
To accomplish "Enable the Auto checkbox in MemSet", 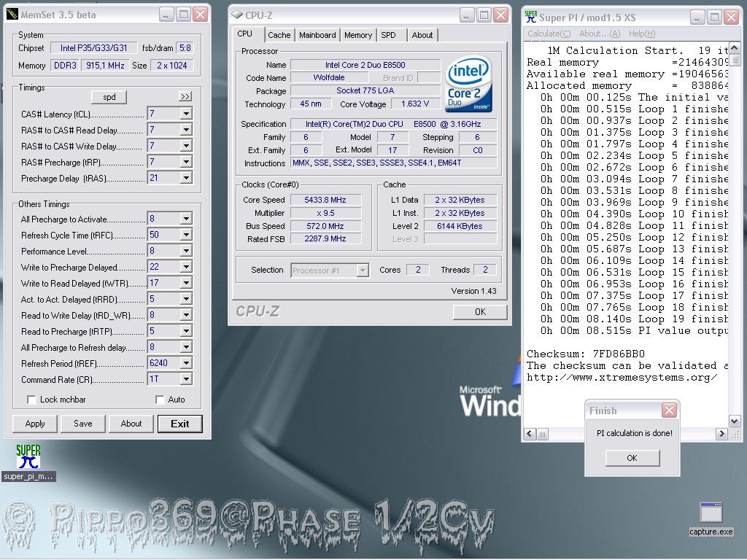I will click(160, 400).
